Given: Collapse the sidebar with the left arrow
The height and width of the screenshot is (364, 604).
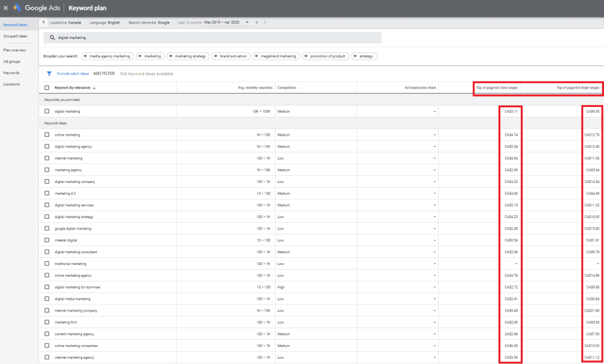Looking at the screenshot, I should tap(43, 22).
